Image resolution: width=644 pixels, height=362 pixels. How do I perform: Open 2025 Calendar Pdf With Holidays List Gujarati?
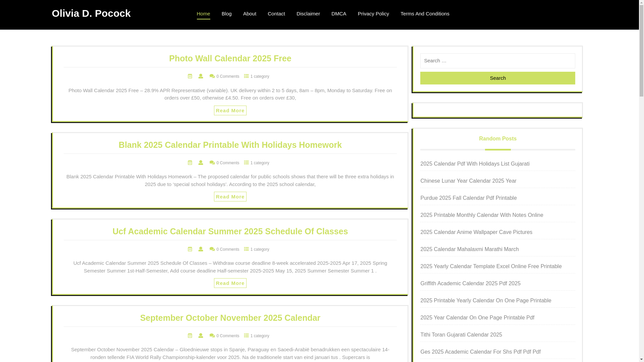click(x=475, y=164)
